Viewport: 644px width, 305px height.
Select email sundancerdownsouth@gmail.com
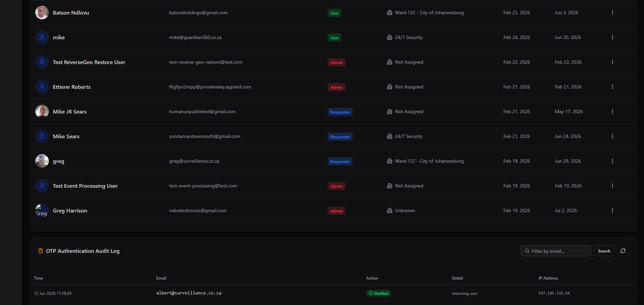(205, 136)
